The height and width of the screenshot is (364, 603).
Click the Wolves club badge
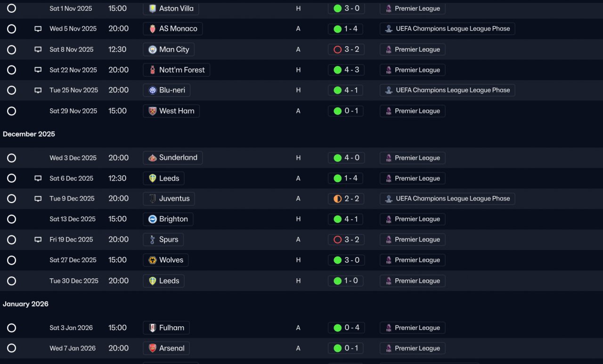(x=152, y=260)
